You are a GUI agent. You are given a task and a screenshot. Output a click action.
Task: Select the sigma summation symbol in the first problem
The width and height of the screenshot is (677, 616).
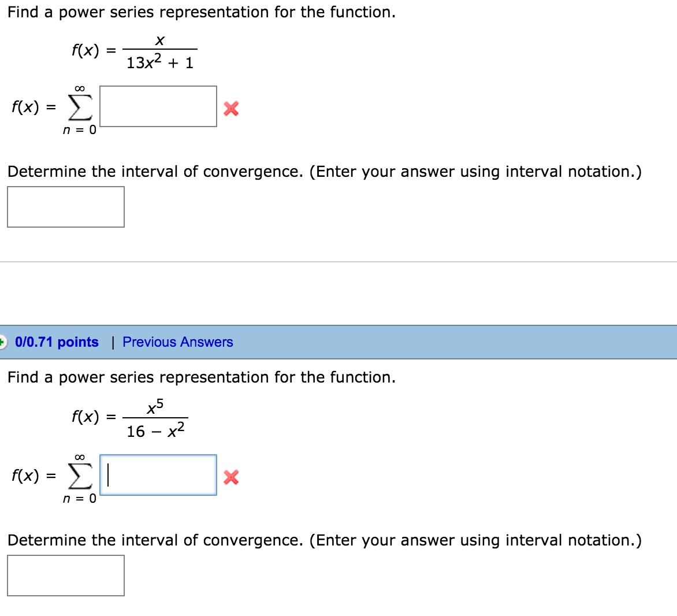coord(81,107)
